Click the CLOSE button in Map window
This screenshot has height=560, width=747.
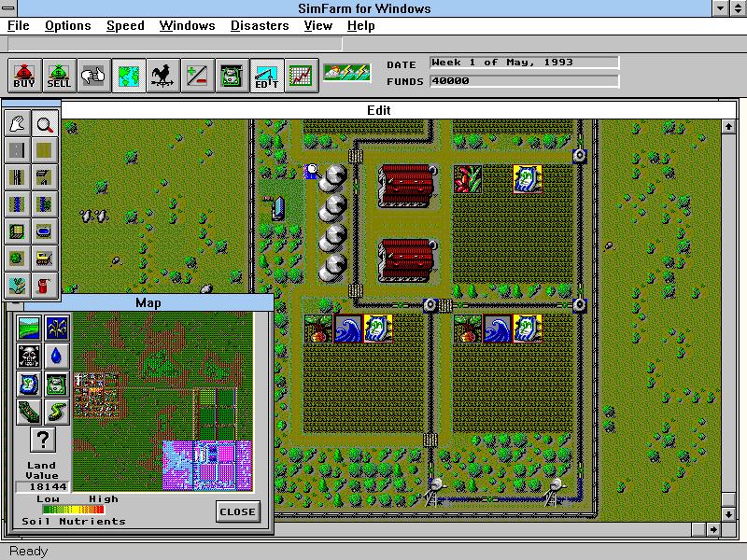click(238, 511)
